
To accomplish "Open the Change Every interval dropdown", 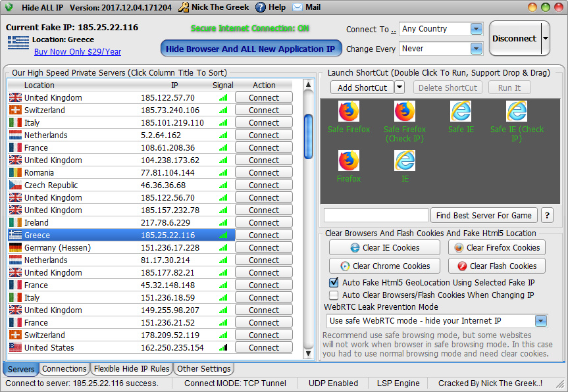I will coord(477,49).
